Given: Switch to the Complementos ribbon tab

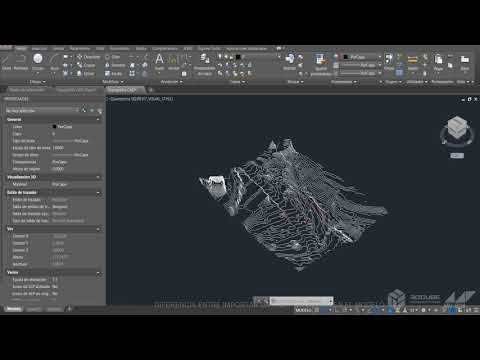Looking at the screenshot, I should 165,49.
